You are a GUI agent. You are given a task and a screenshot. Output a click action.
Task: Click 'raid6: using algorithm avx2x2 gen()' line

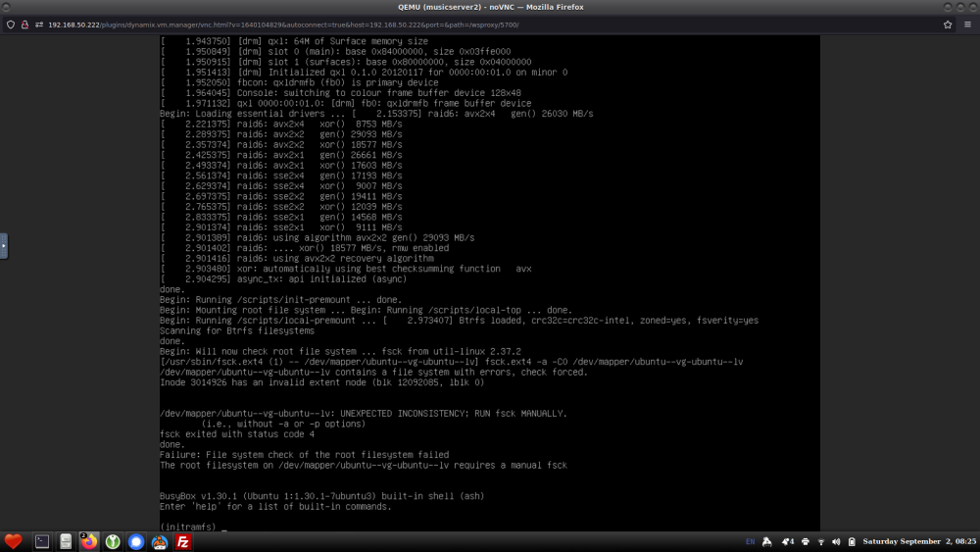click(317, 237)
